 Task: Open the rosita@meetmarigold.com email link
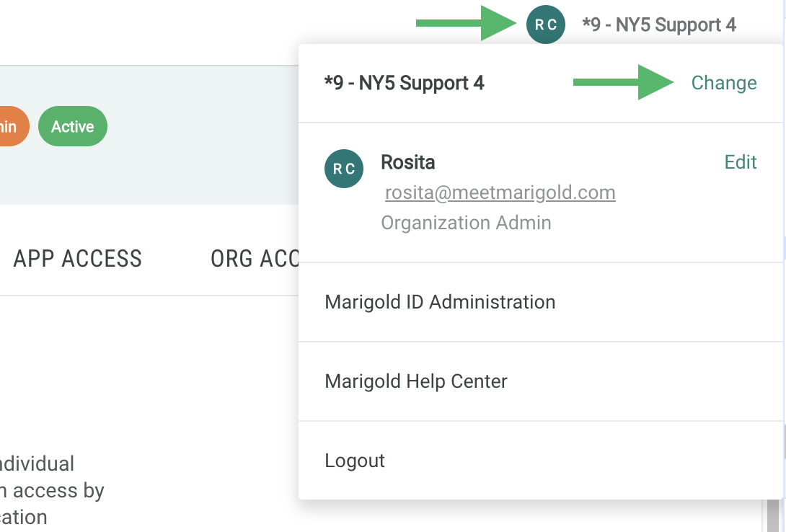pos(500,193)
